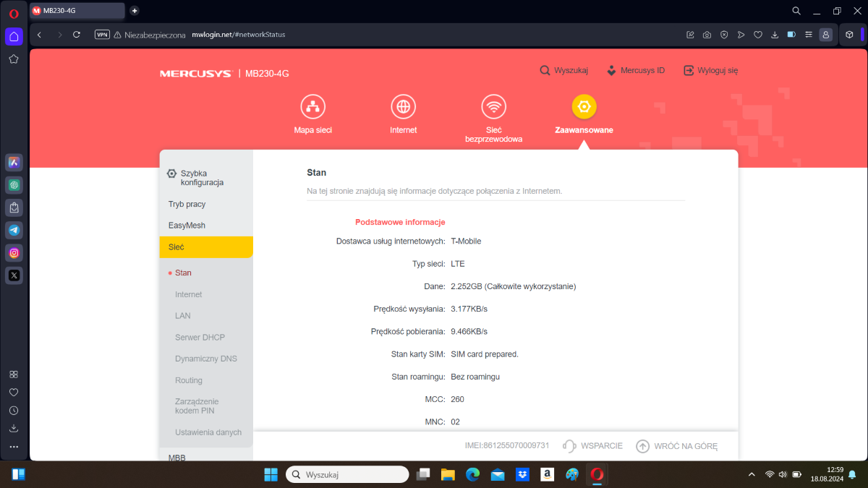Select Tryb pracy in the side menu

187,205
